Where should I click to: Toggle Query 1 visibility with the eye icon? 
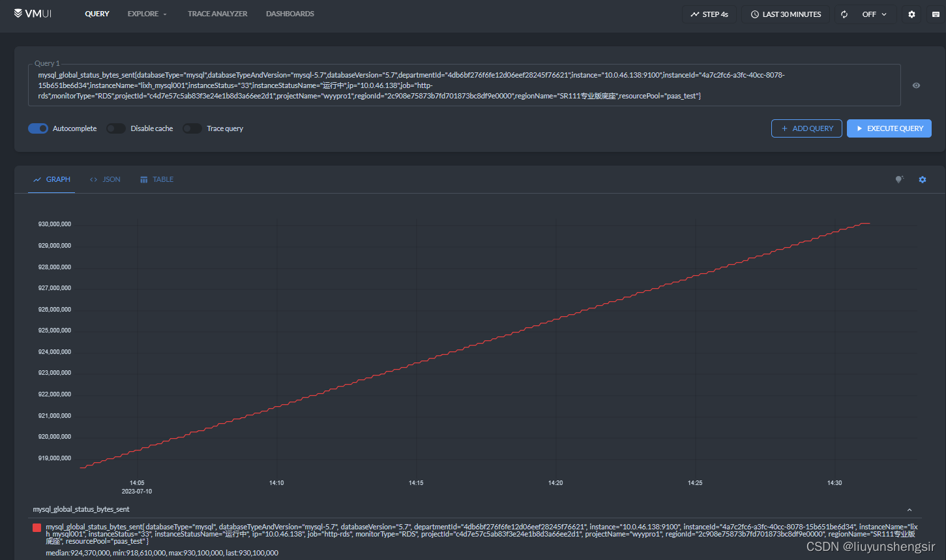(x=916, y=85)
